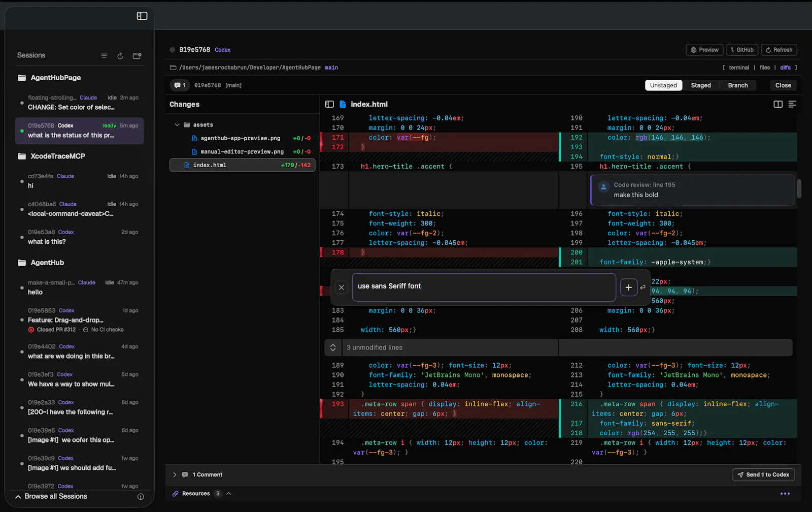This screenshot has height=512, width=812.
Task: Click the XcodeTraceMCP folder icon
Action: pyautogui.click(x=22, y=156)
